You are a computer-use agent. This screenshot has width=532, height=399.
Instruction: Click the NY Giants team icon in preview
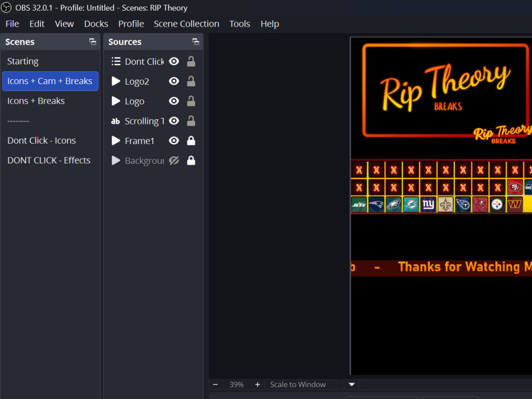pyautogui.click(x=428, y=205)
